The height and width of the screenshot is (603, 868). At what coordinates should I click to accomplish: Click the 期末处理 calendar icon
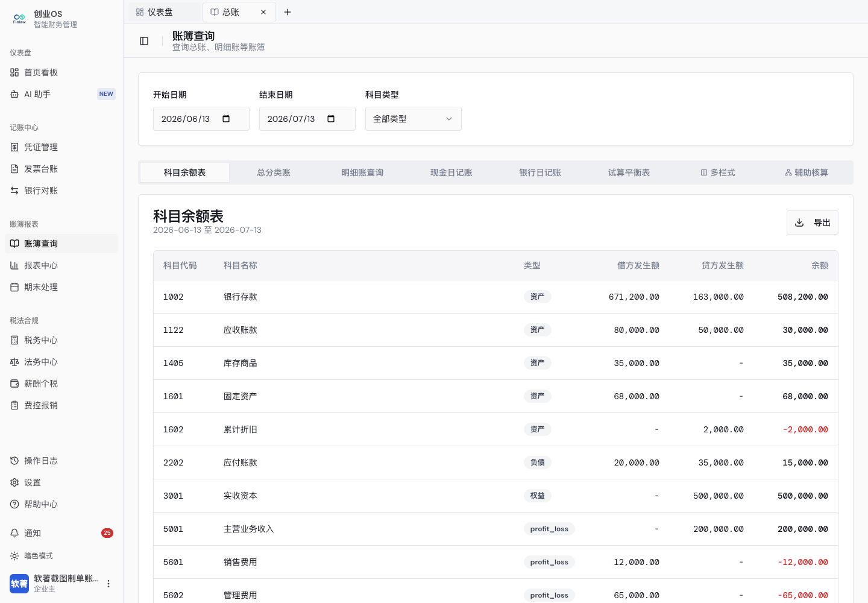coord(14,287)
